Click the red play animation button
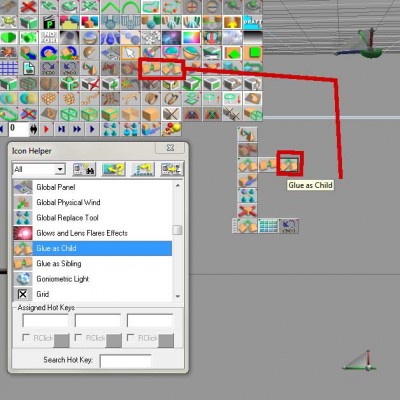Image resolution: width=400 pixels, height=400 pixels. (x=46, y=129)
